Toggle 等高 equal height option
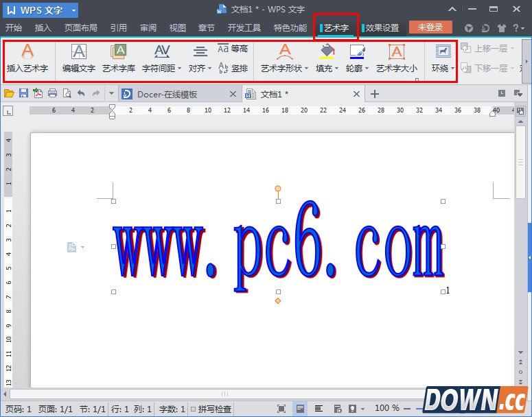Screen dimensions: 532x417 pos(233,49)
